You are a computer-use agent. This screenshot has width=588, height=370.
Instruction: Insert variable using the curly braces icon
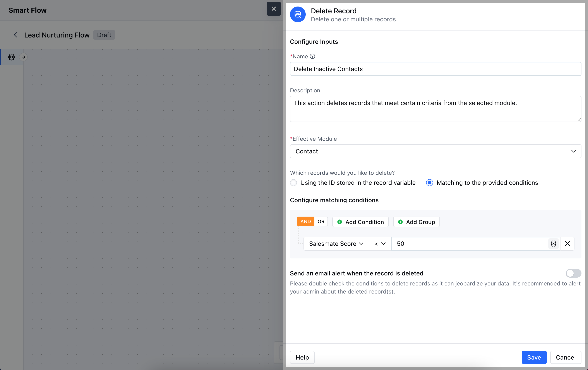click(553, 243)
